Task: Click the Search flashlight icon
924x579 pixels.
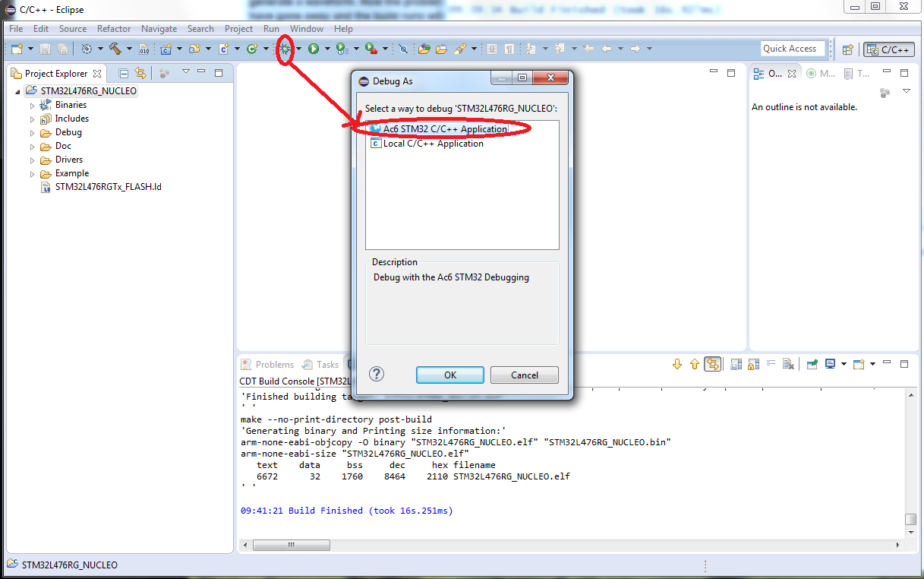Action: tap(460, 49)
